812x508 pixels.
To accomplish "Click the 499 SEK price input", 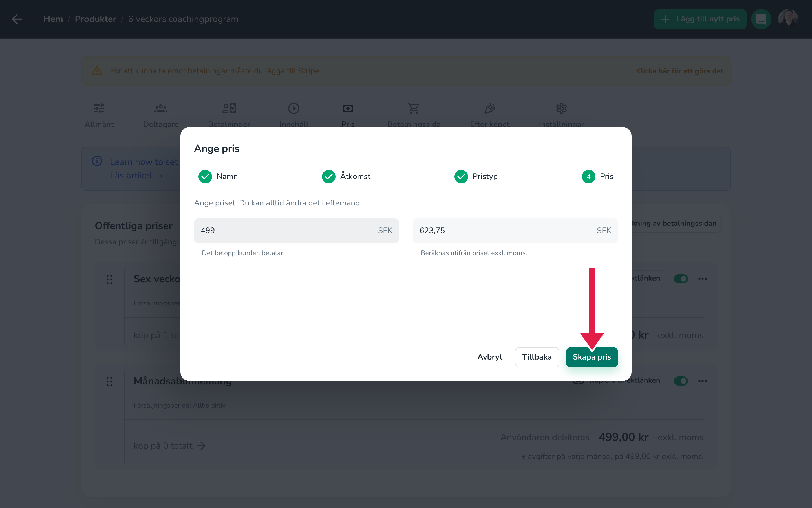I will click(296, 231).
